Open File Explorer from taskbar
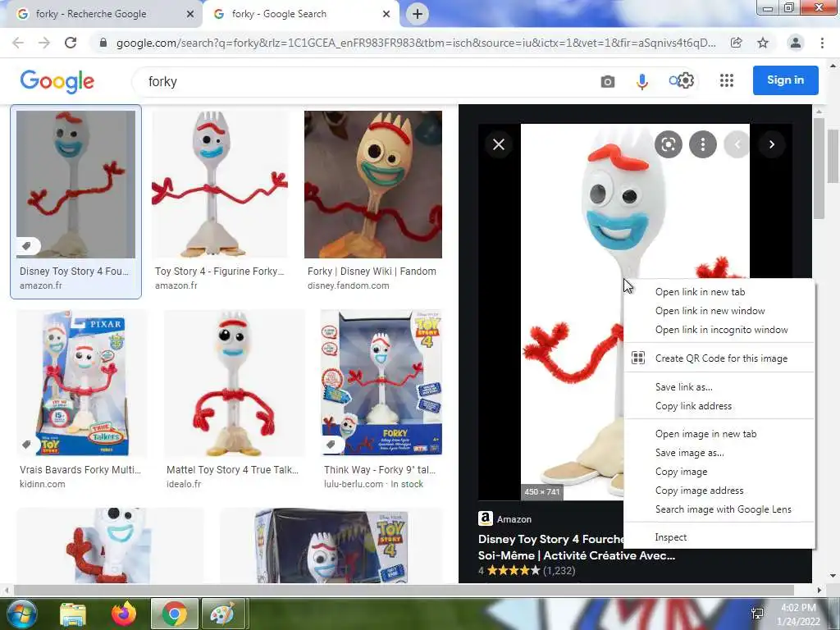The width and height of the screenshot is (840, 630). (72, 614)
